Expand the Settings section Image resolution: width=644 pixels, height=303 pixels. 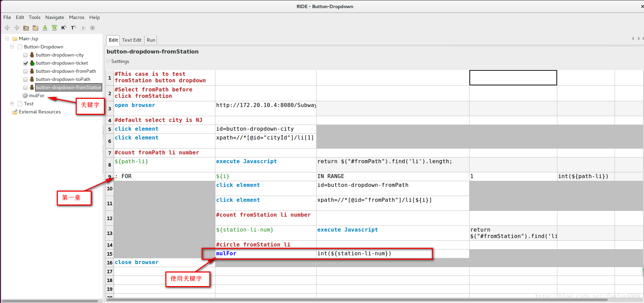point(108,61)
